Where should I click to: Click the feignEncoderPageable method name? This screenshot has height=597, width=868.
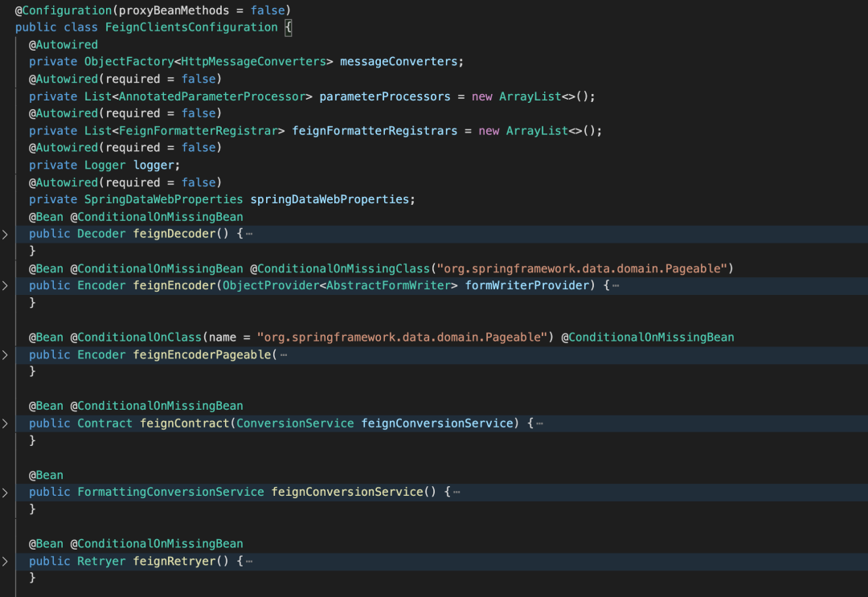[202, 354]
